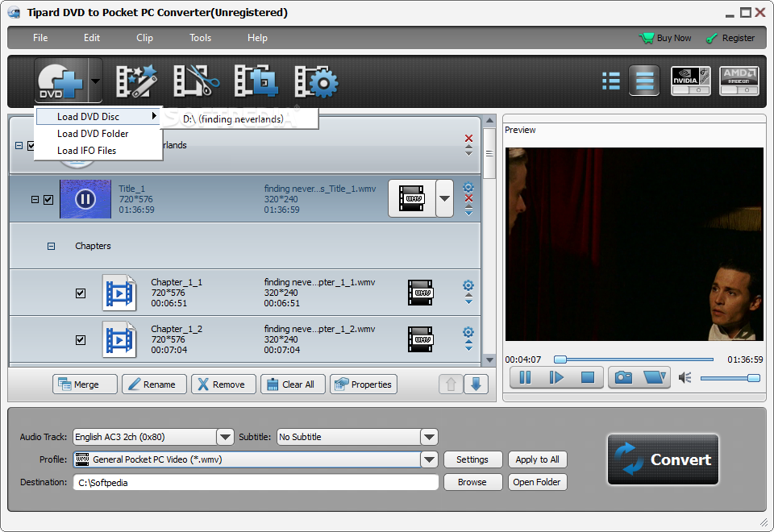Screen dimensions: 774x532
Task: Open the Subtitle dropdown
Action: (x=429, y=437)
